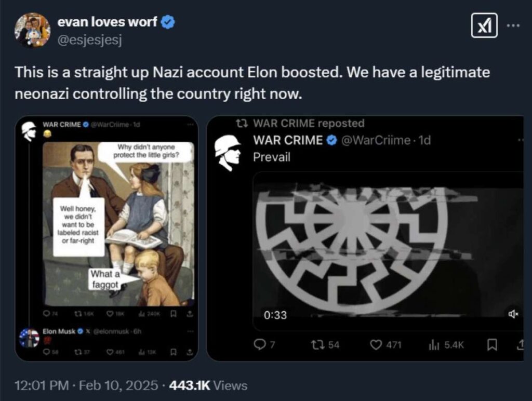532x401 pixels.
Task: Open three-dot menu on the WAR CRIME cartoon post
Action: coord(190,125)
